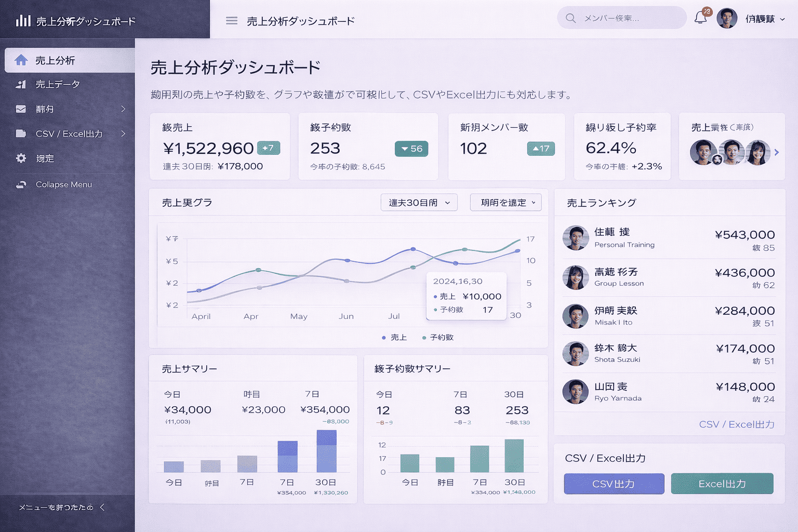This screenshot has width=798, height=532.
Task: Click the CSV / Excel folder icon in sidebar
Action: coord(21,134)
